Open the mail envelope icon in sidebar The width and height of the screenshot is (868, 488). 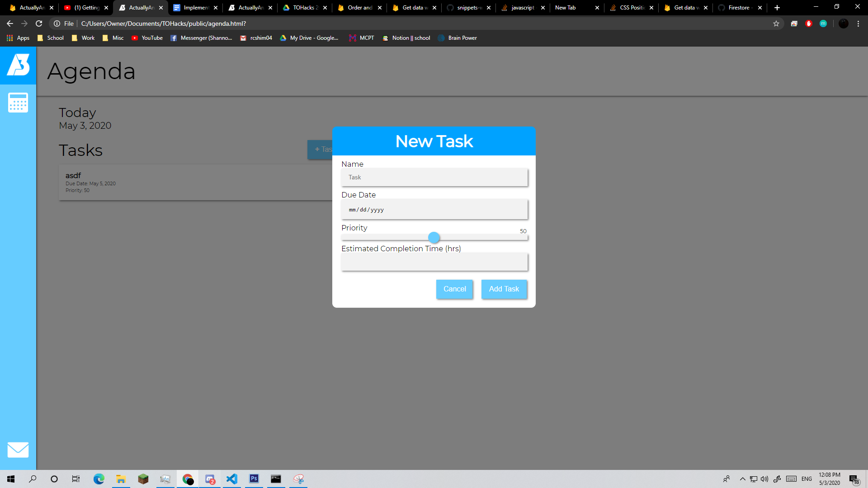click(18, 450)
